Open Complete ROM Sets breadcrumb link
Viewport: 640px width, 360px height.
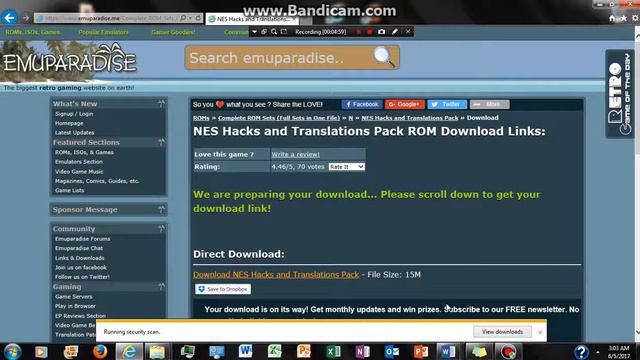click(x=279, y=118)
